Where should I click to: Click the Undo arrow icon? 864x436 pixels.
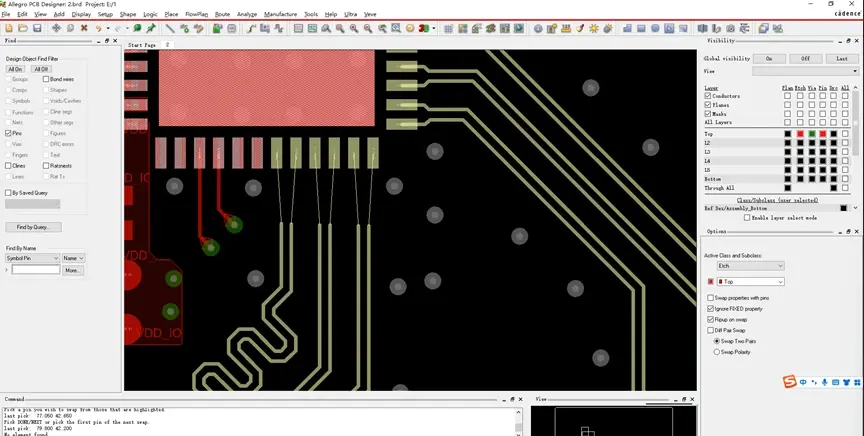coord(99,28)
